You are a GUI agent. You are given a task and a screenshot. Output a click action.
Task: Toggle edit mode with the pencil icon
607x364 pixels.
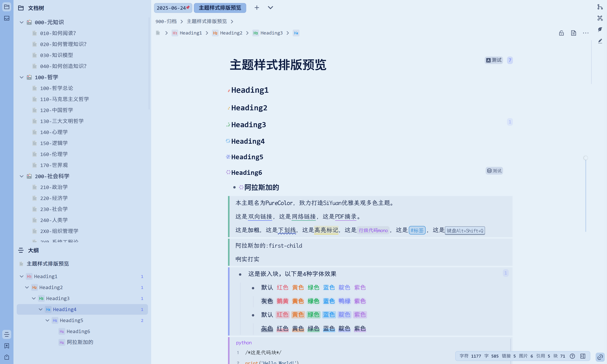tap(600, 41)
